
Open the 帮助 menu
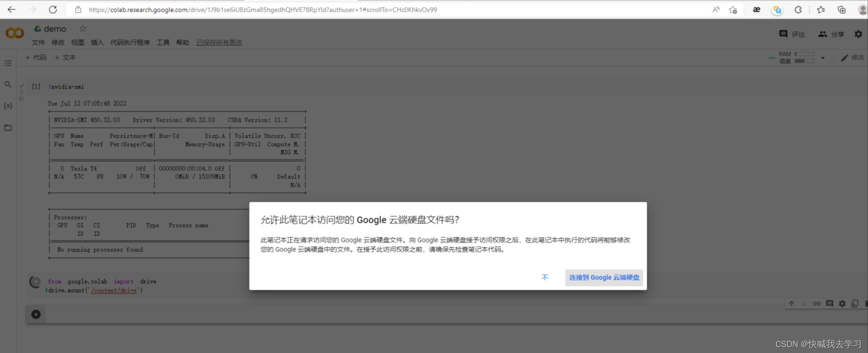tap(183, 42)
